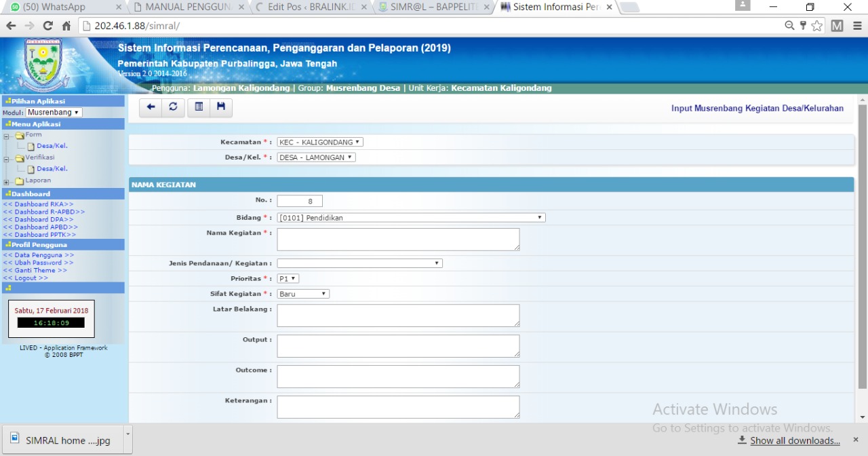Click the browser back navigation arrow

(x=11, y=26)
